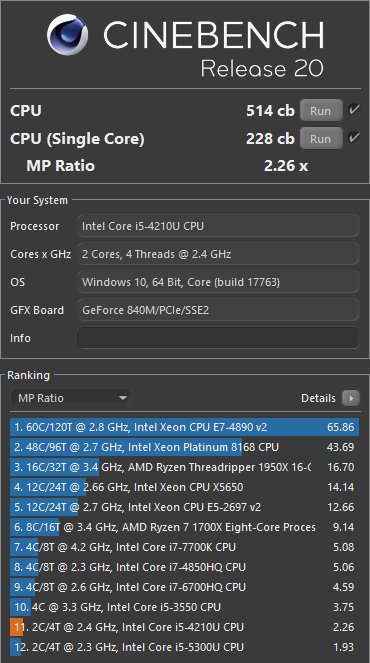
Task: Click the GFX Board field
Action: (x=218, y=310)
